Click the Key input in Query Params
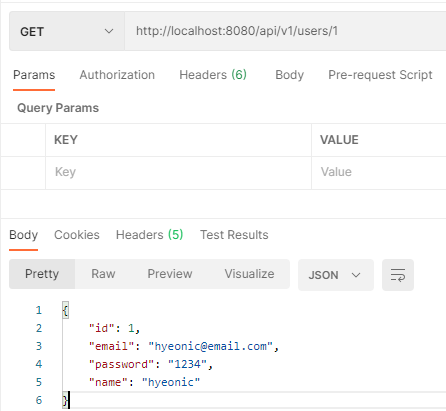The height and width of the screenshot is (411, 446). pyautogui.click(x=178, y=172)
